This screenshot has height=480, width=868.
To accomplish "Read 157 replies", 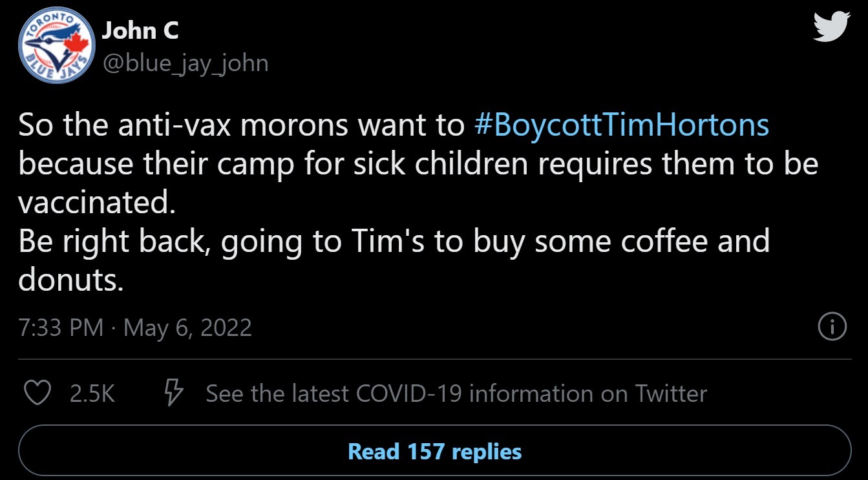I will [x=434, y=450].
